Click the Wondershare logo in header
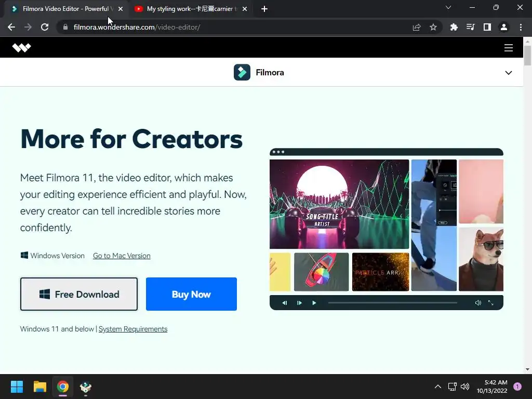Viewport: 532px width, 399px height. pyautogui.click(x=21, y=47)
